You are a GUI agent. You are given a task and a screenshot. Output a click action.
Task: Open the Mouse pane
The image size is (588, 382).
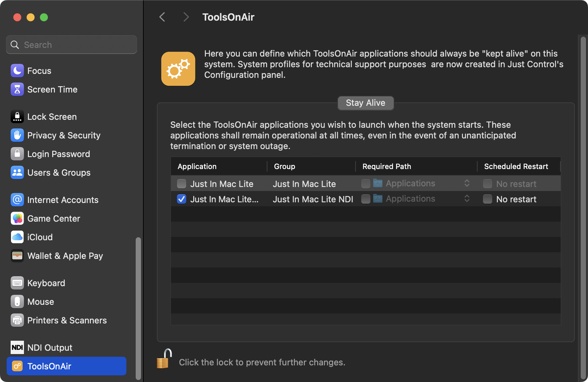[x=67, y=301]
